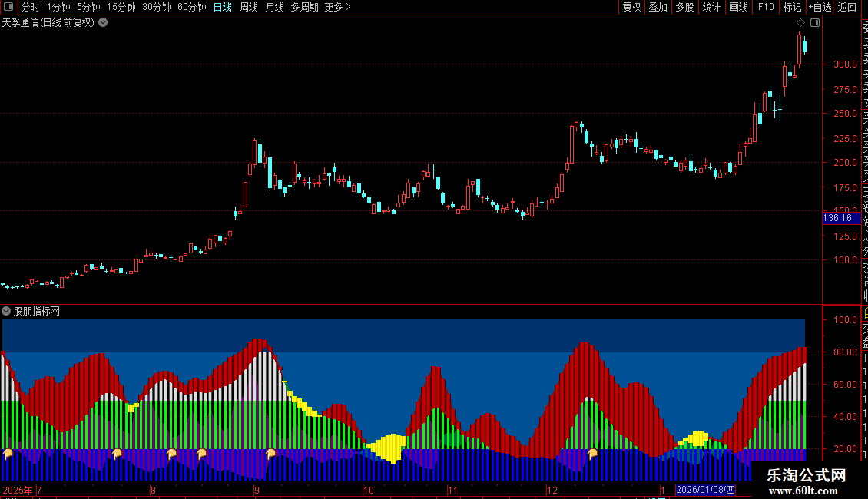Switch to 周线 weekly chart

(x=249, y=7)
